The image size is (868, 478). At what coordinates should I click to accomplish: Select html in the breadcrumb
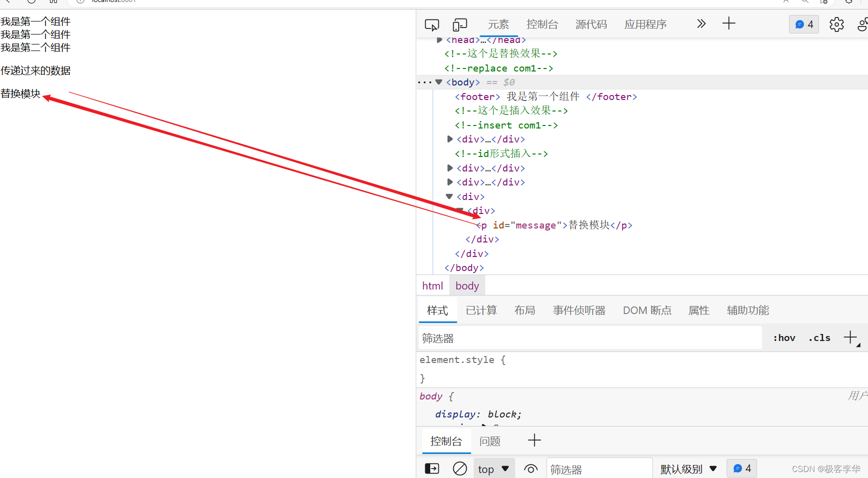coord(433,285)
